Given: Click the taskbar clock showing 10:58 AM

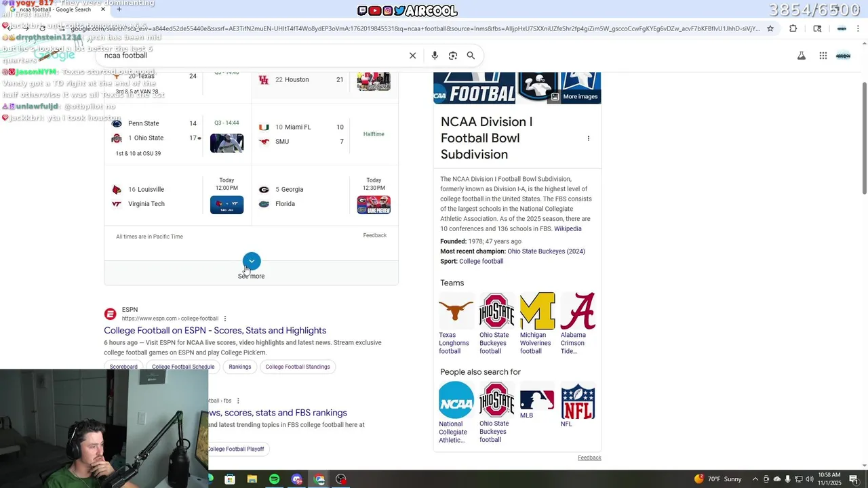Looking at the screenshot, I should pyautogui.click(x=829, y=479).
